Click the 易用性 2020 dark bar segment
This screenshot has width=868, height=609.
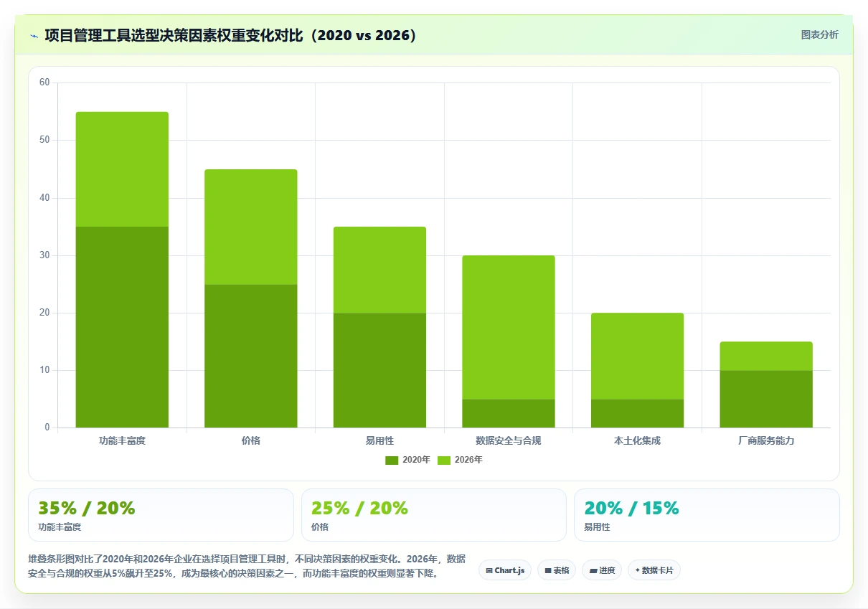click(x=379, y=370)
